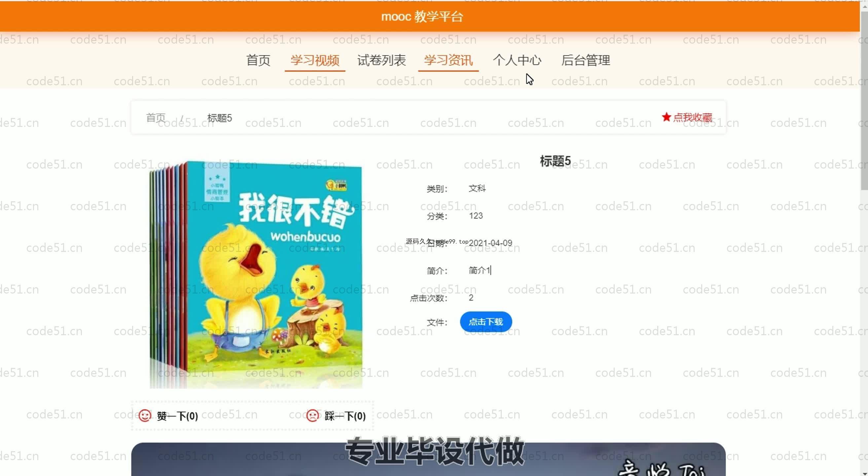Viewport: 868px width, 476px height.
Task: Click the 标题5 breadcrumb text
Action: click(220, 118)
